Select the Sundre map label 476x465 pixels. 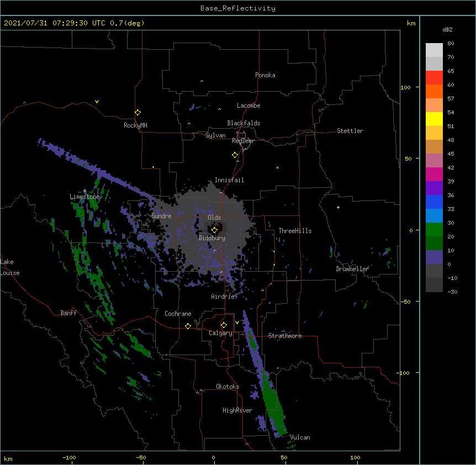[x=161, y=216]
